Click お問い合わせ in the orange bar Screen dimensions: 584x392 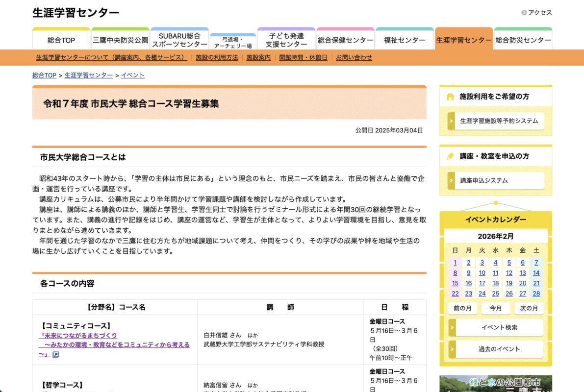(x=354, y=57)
